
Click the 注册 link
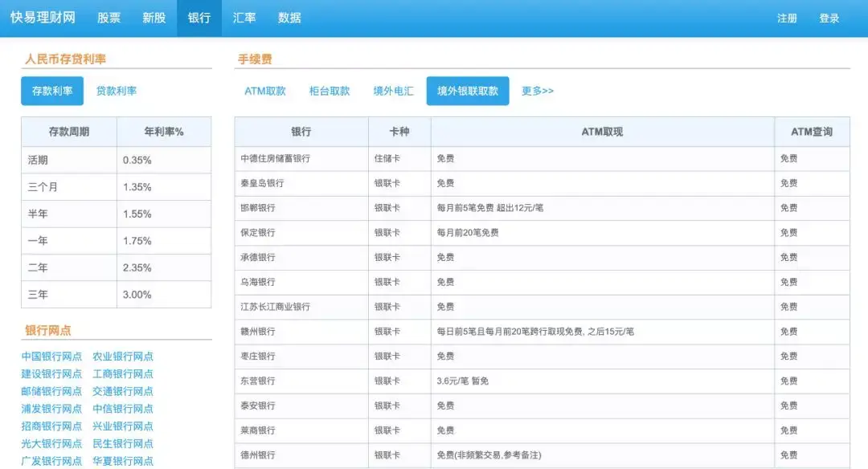pos(787,18)
